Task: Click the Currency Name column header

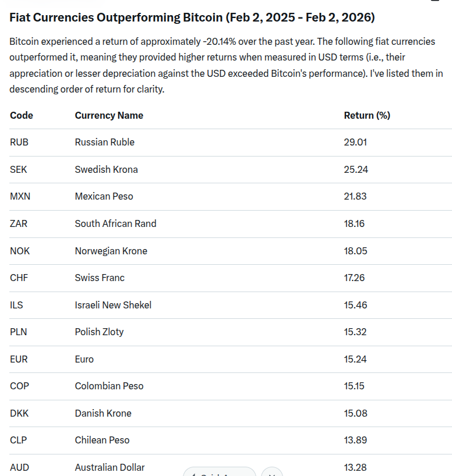Action: click(109, 115)
